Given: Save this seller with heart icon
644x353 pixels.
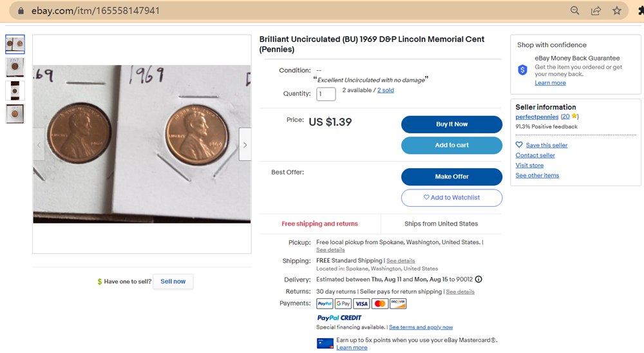Looking at the screenshot, I should click(520, 146).
